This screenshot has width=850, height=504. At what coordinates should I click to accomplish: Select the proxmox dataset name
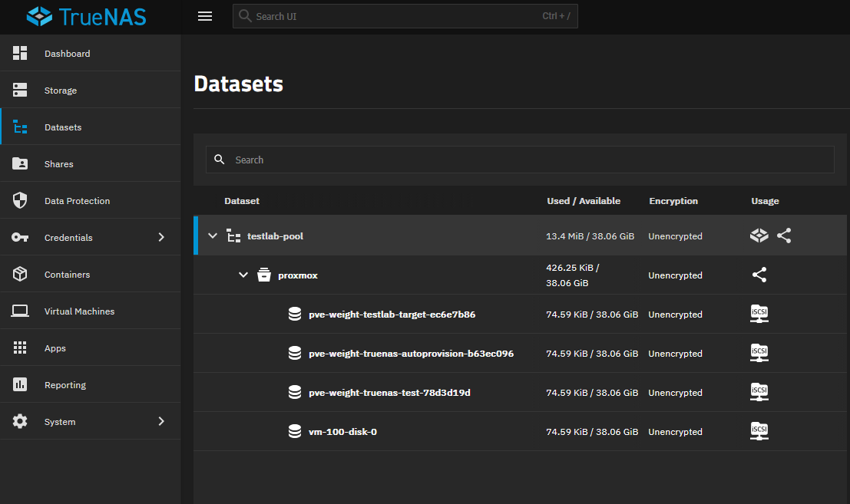coord(298,275)
